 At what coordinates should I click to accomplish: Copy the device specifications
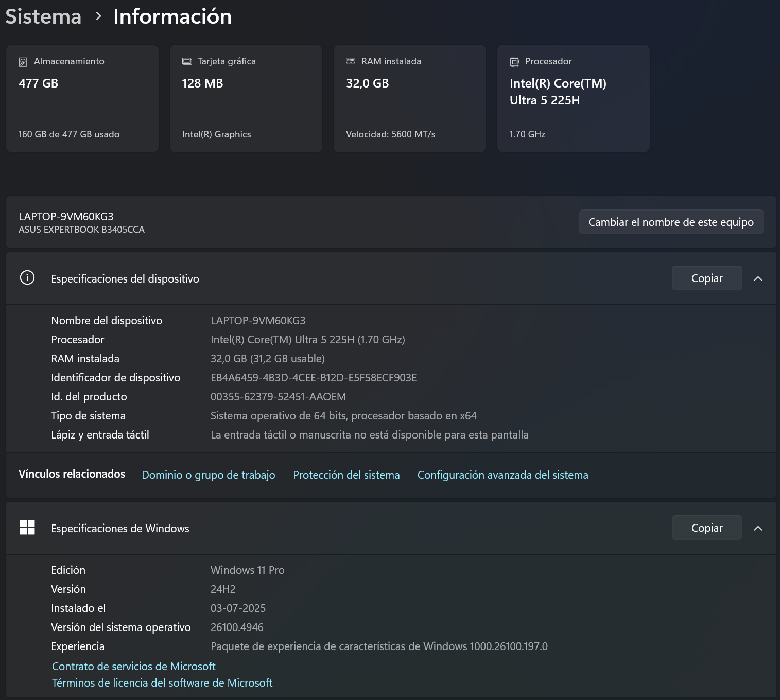(x=706, y=278)
